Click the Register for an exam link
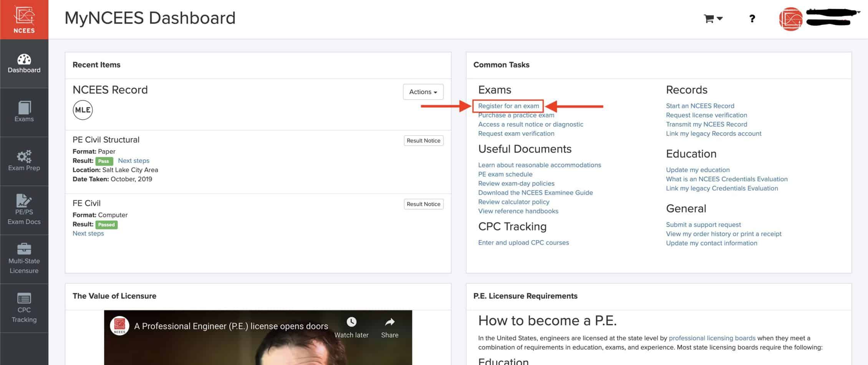868x365 pixels. tap(509, 106)
